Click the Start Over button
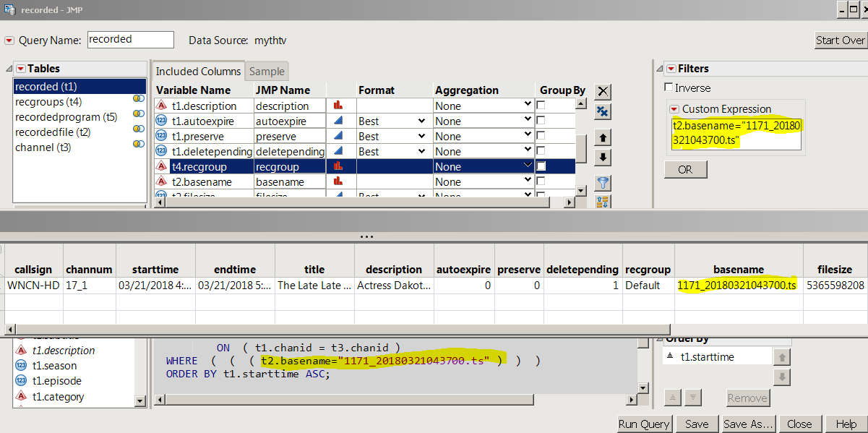This screenshot has width=868, height=433. click(841, 40)
